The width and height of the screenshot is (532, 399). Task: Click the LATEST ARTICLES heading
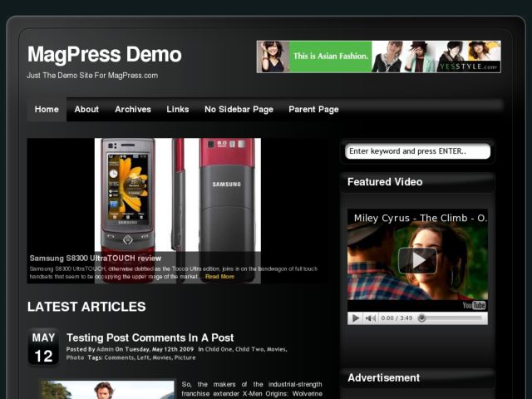click(86, 307)
